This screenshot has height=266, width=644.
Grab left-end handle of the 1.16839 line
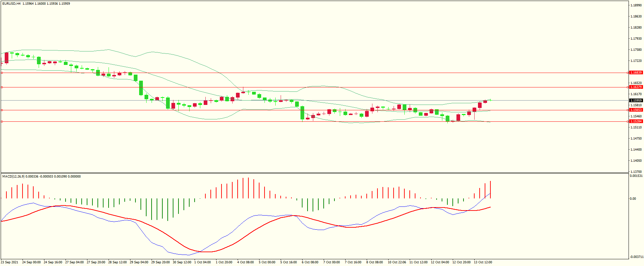[2, 73]
